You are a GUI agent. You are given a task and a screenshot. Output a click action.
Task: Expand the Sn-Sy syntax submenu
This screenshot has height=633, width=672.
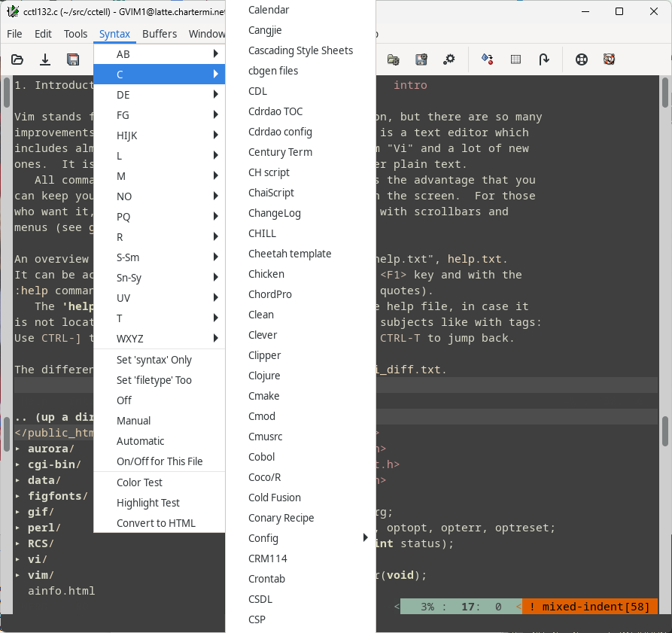159,278
